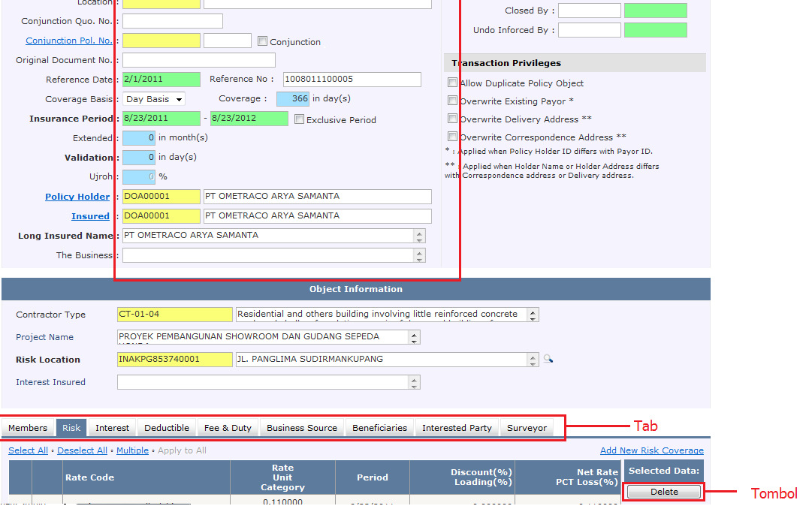
Task: Click into the Reference No field
Action: 352,80
